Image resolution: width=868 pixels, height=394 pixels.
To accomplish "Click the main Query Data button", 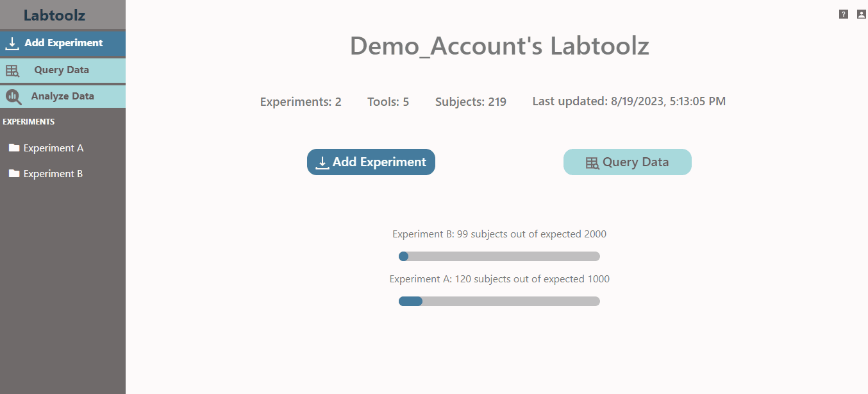I will 628,162.
